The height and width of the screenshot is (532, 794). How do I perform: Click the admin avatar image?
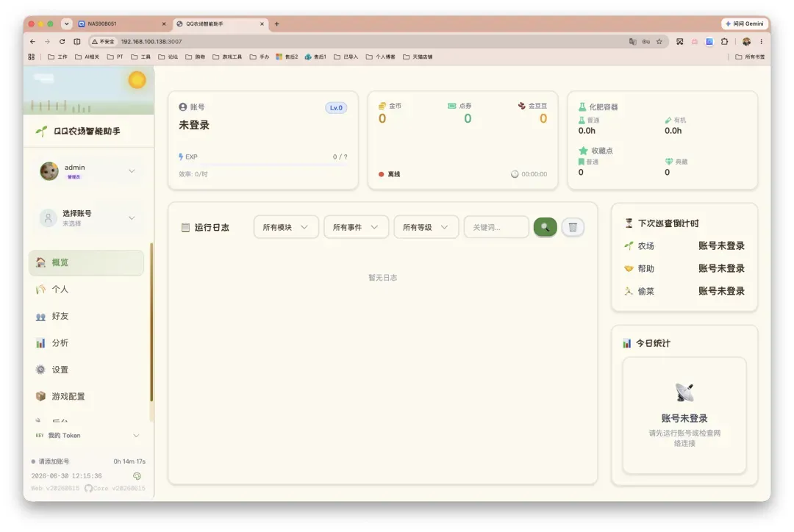coord(49,171)
